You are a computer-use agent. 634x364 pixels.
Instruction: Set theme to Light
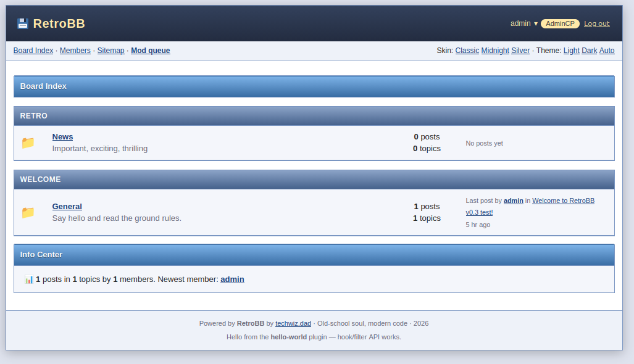point(571,51)
